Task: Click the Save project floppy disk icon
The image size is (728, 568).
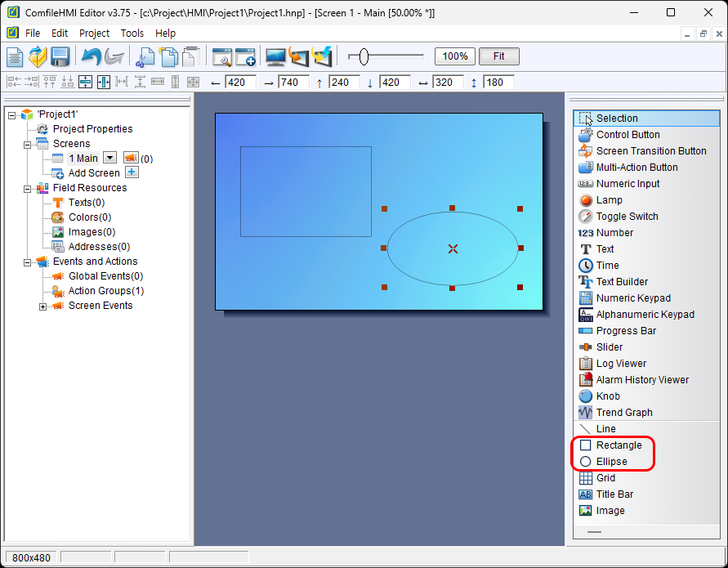Action: point(60,56)
